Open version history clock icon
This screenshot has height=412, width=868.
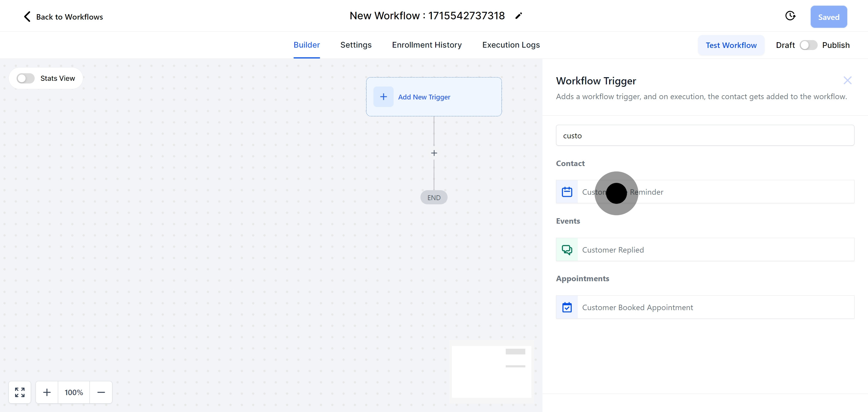790,16
